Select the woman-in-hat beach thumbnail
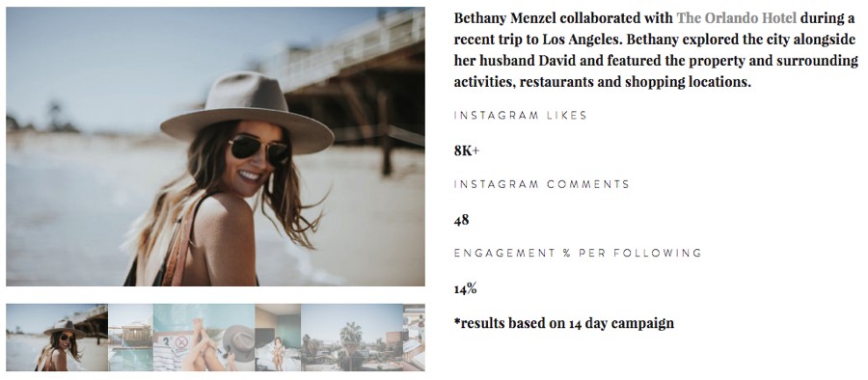Image resolution: width=868 pixels, height=380 pixels. click(57, 338)
